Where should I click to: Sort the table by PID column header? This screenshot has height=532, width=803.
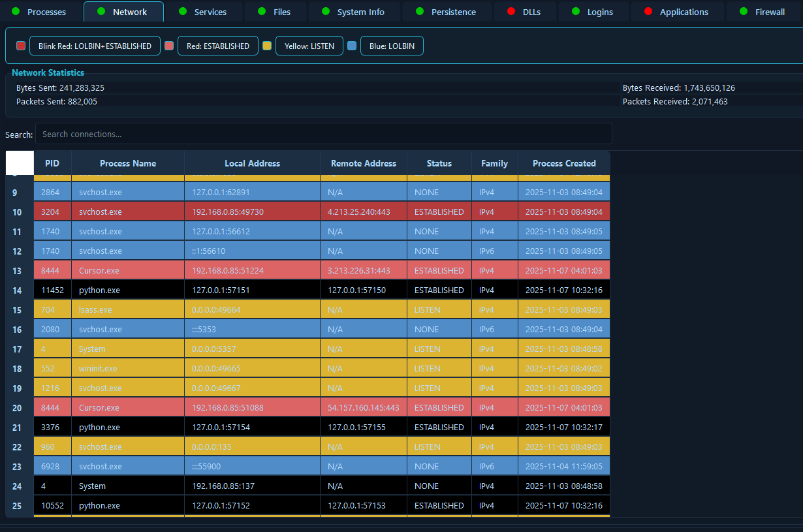pyautogui.click(x=52, y=163)
